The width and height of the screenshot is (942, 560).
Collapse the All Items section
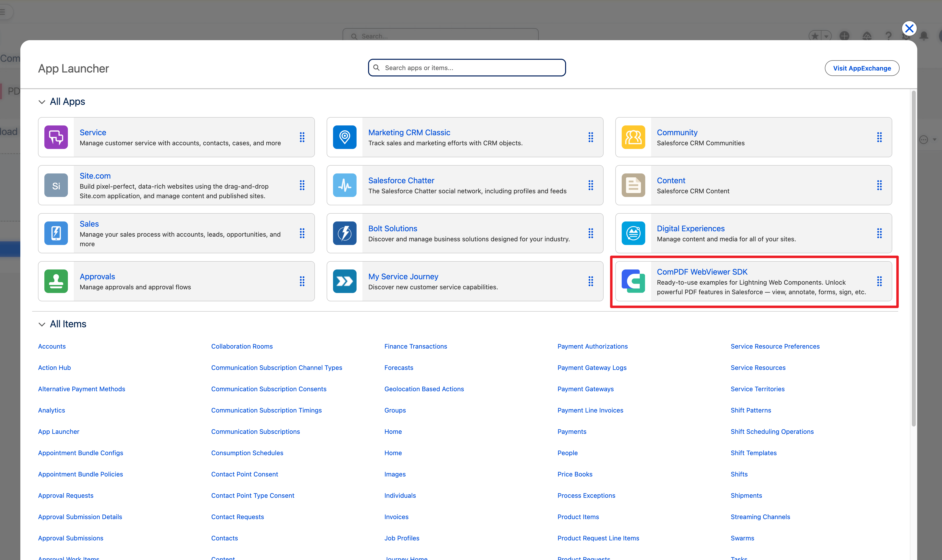(42, 324)
